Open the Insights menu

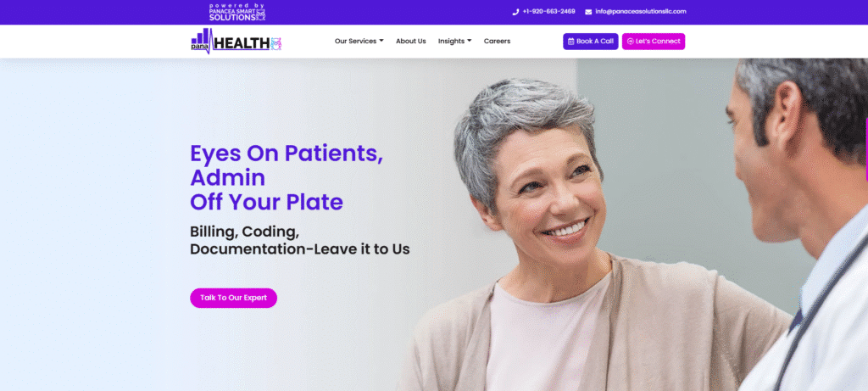pos(454,41)
